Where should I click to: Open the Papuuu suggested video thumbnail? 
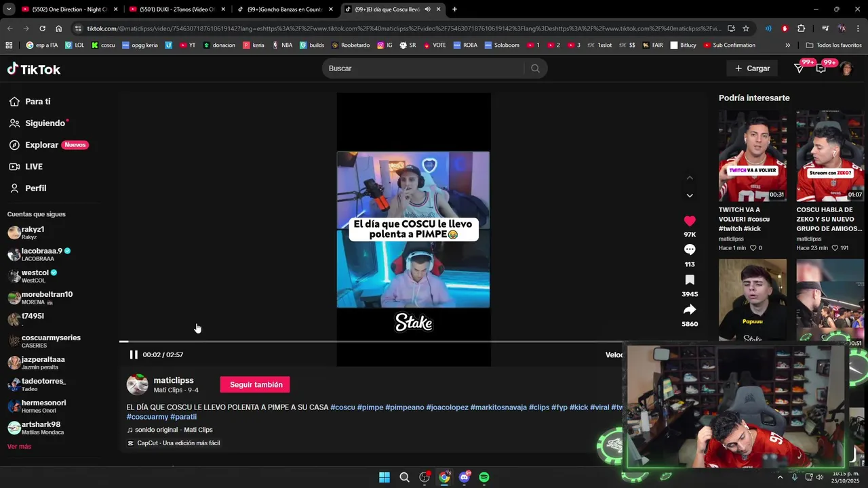point(753,300)
